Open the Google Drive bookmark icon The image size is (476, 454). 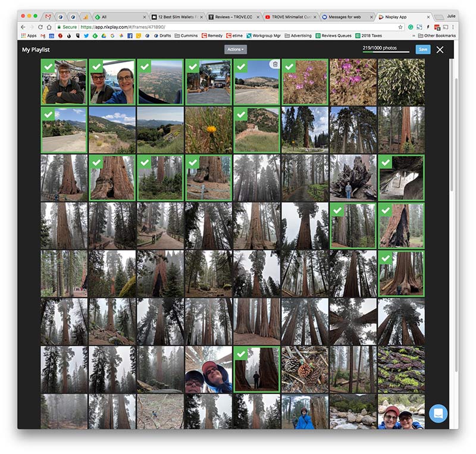point(104,36)
